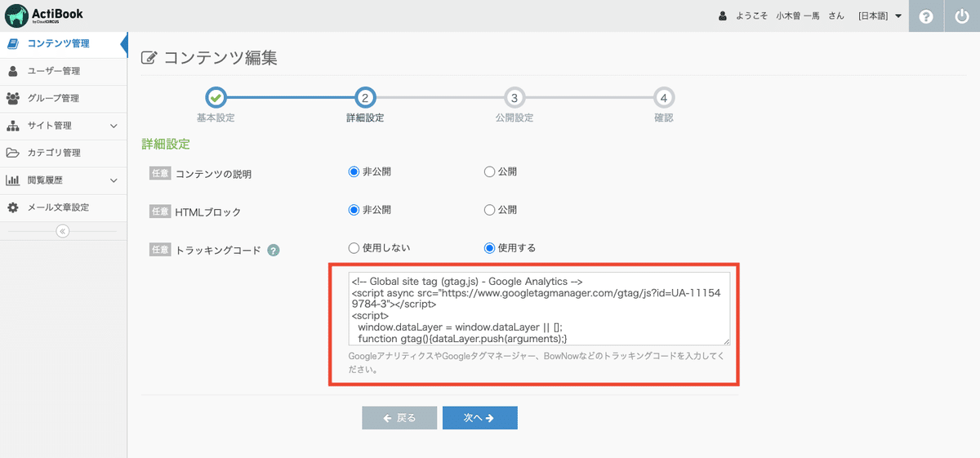Image resolution: width=980 pixels, height=458 pixels.
Task: Click the 公開設定 step label
Action: [514, 118]
